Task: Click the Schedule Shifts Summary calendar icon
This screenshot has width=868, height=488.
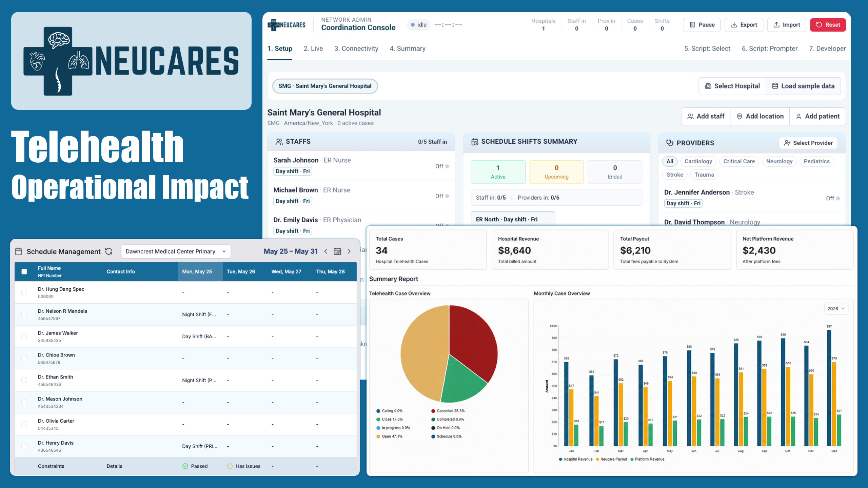Action: coord(475,142)
